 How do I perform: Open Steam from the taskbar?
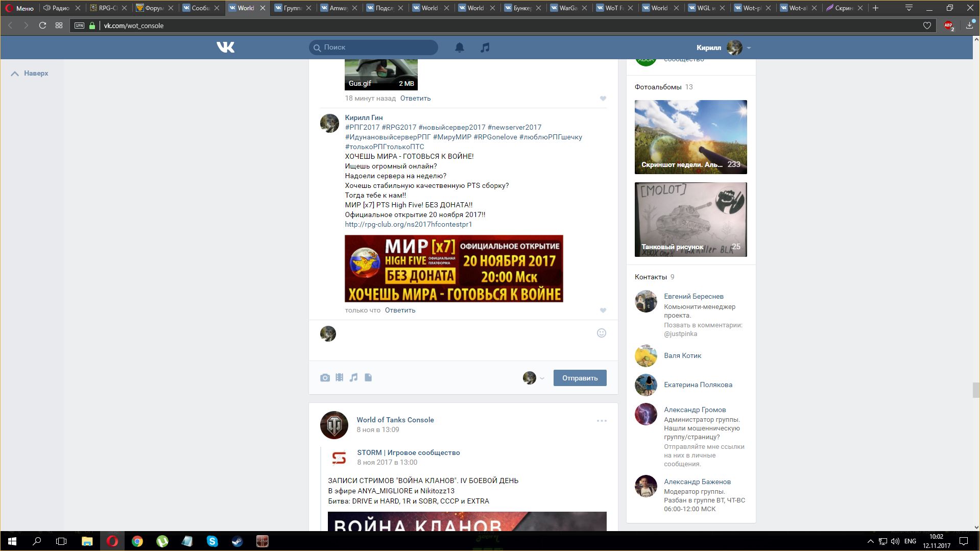click(237, 541)
